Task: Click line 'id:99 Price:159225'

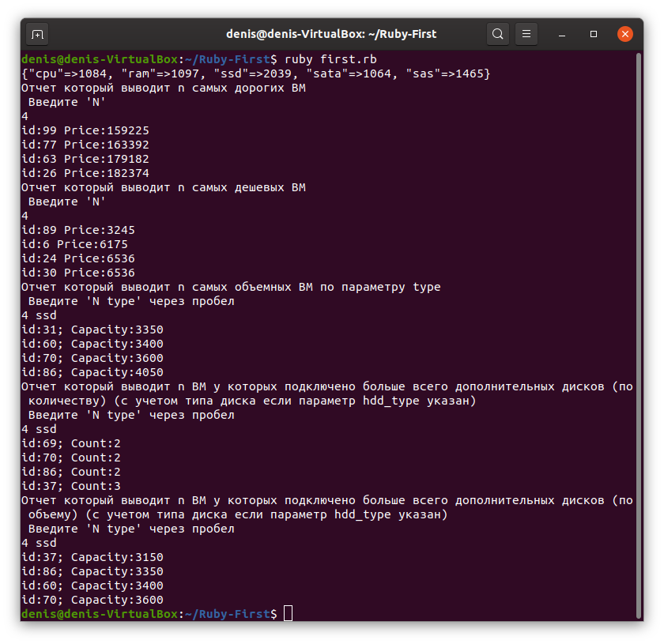Action: coord(85,130)
